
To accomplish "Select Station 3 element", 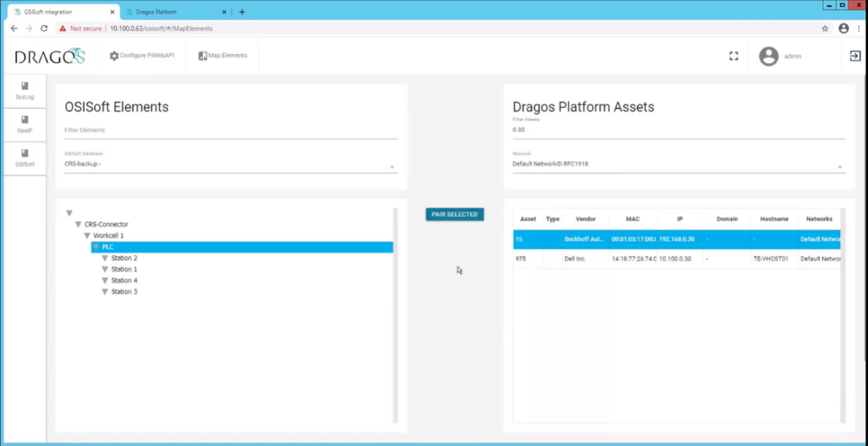I will point(124,291).
